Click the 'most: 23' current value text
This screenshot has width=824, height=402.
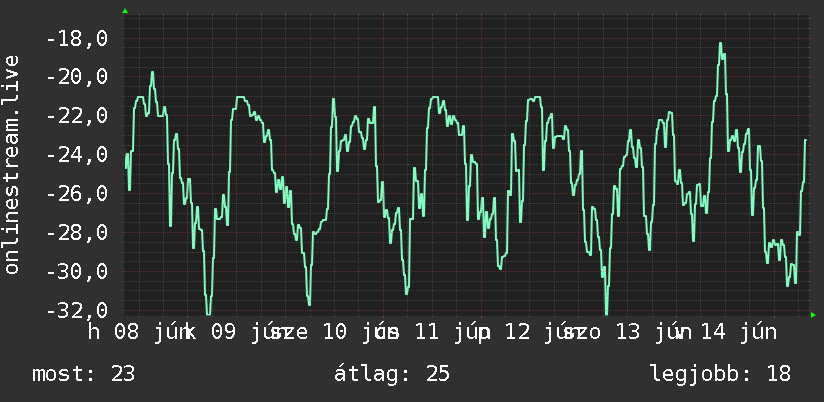tap(84, 374)
